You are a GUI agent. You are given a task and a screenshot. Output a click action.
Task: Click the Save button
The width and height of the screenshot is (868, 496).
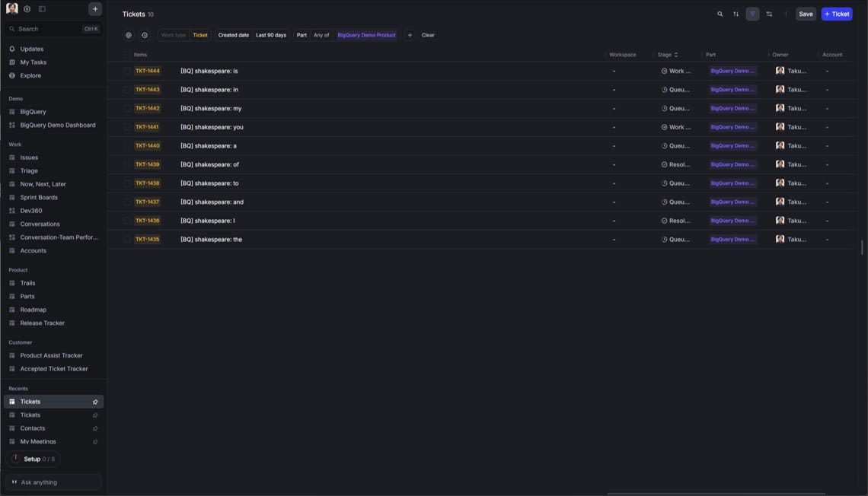point(806,14)
